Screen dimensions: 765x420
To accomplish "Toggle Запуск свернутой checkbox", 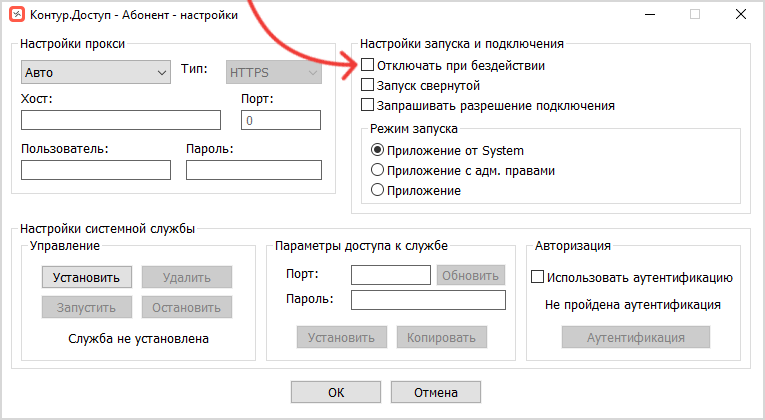I will pos(367,85).
